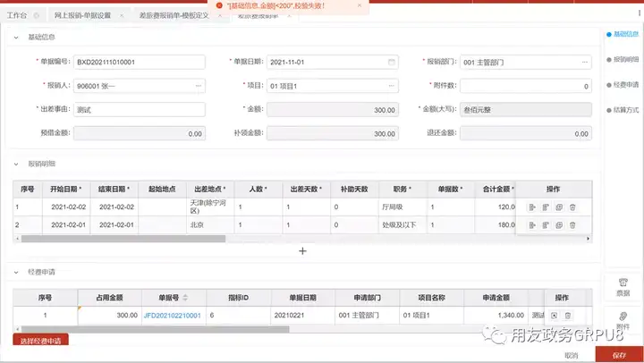This screenshot has width=644, height=363.
Task: Delete the JFD202102210001 expense application row
Action: (568, 316)
